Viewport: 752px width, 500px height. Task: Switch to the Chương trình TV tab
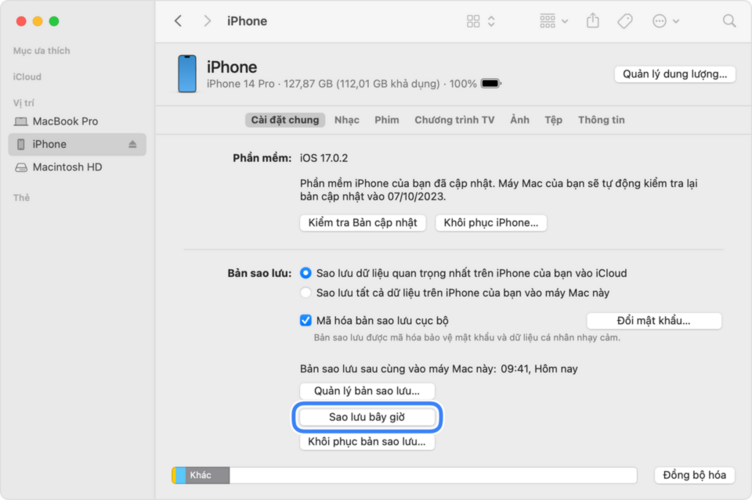click(454, 120)
